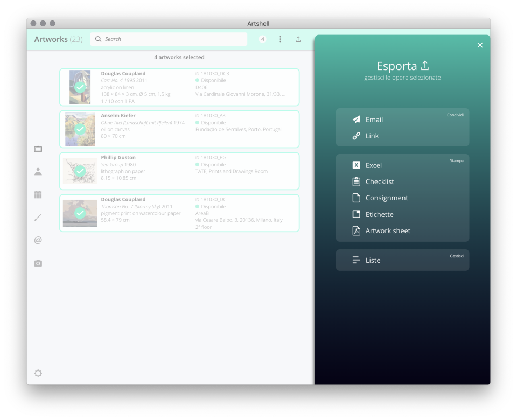
Task: Deselect Thomson No. 7 artwork checkmark
Action: coord(80,213)
